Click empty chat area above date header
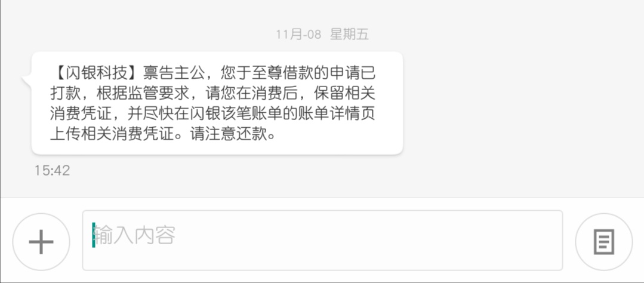This screenshot has width=644, height=283. pos(322,13)
